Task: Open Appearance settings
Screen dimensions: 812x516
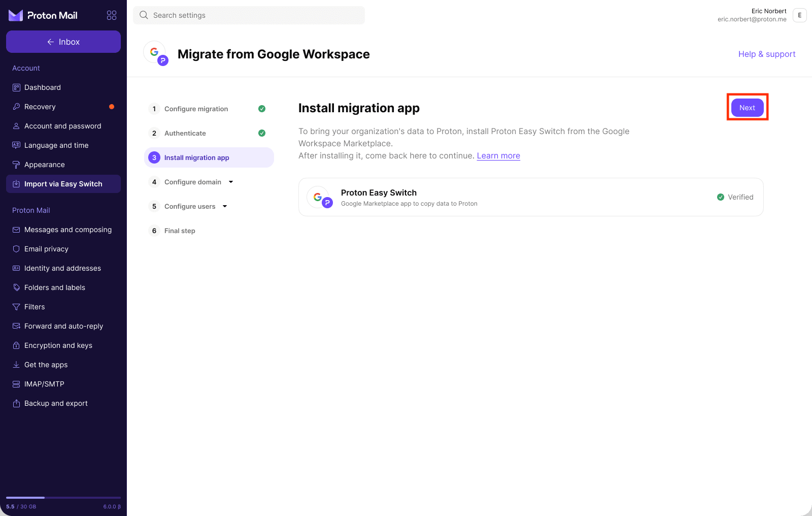Action: click(x=63, y=165)
